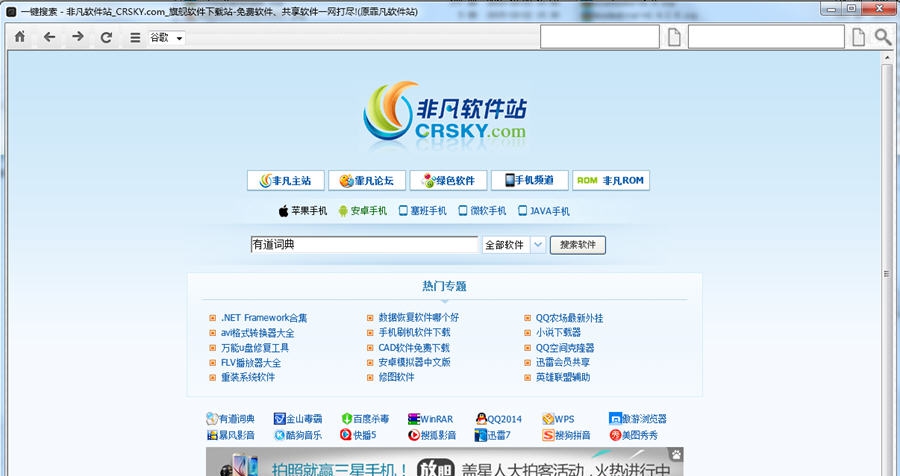Click the 金山毒霸 icon
This screenshot has width=900, height=476.
(280, 419)
